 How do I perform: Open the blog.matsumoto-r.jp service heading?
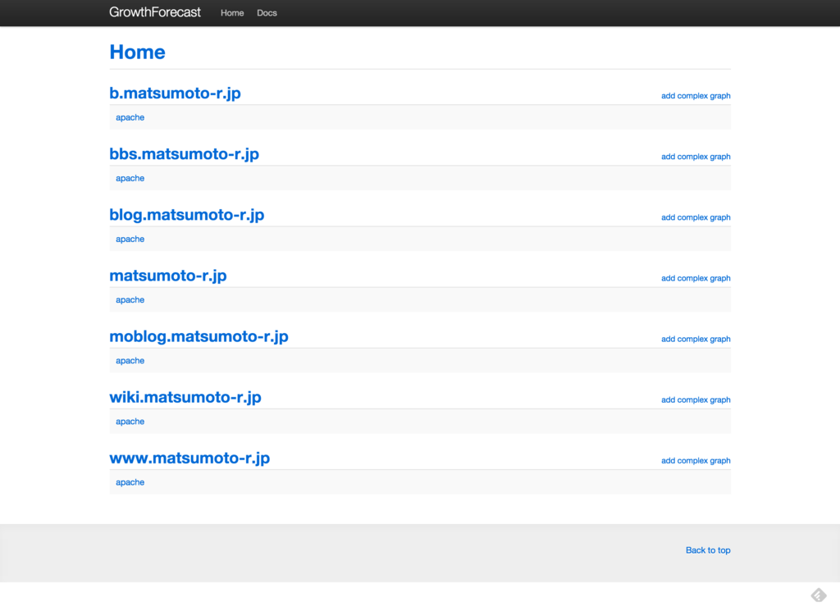click(187, 215)
